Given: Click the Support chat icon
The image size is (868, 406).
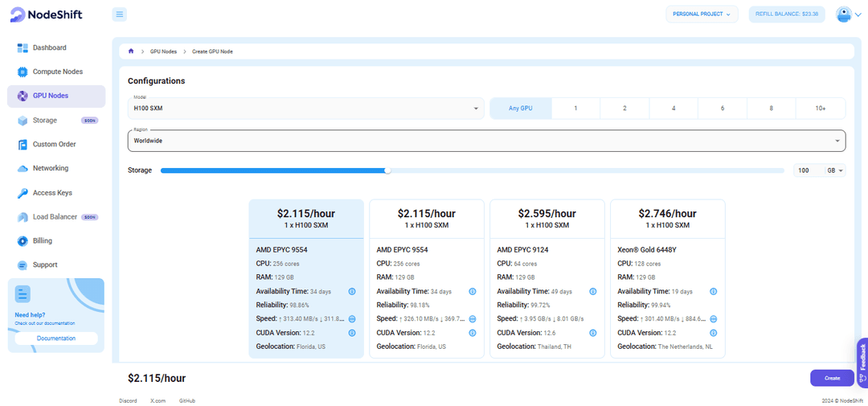Looking at the screenshot, I should [x=23, y=265].
